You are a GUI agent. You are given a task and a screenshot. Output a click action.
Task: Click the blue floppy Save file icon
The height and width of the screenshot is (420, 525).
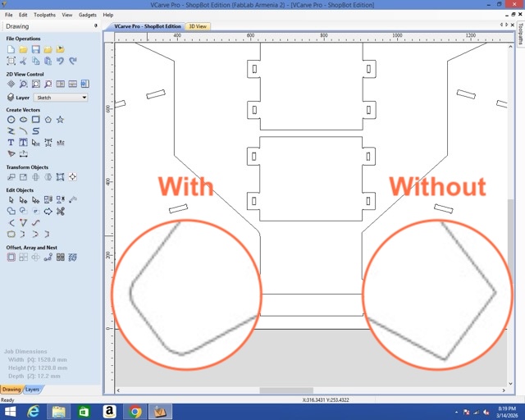coord(35,49)
